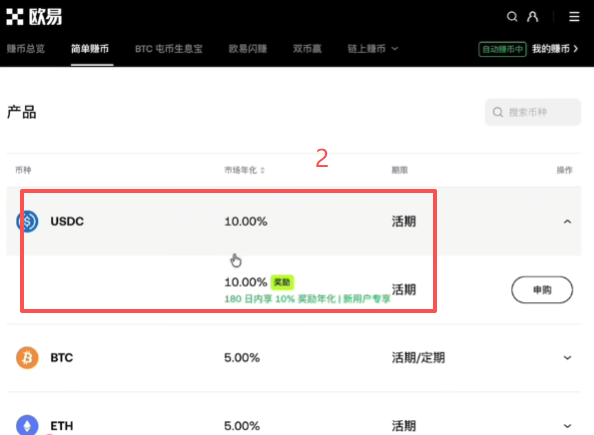Go to 欧易闪赚 tab
Screen dimensions: 594x435
(x=248, y=49)
